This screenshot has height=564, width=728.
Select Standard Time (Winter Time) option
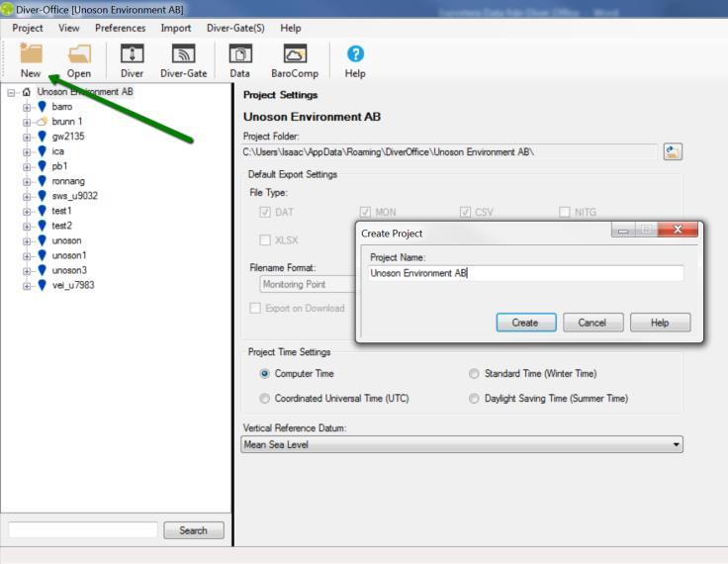tap(474, 373)
